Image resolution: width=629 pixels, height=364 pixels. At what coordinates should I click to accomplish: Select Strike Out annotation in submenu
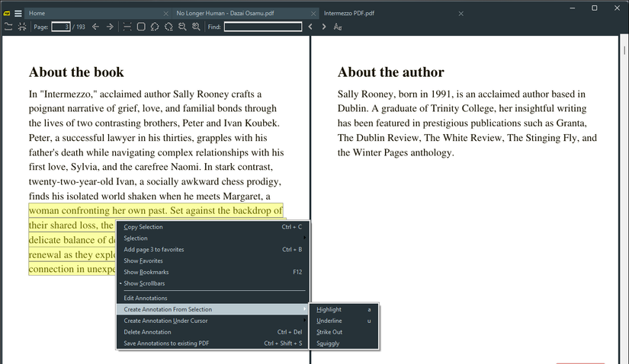pyautogui.click(x=344, y=332)
